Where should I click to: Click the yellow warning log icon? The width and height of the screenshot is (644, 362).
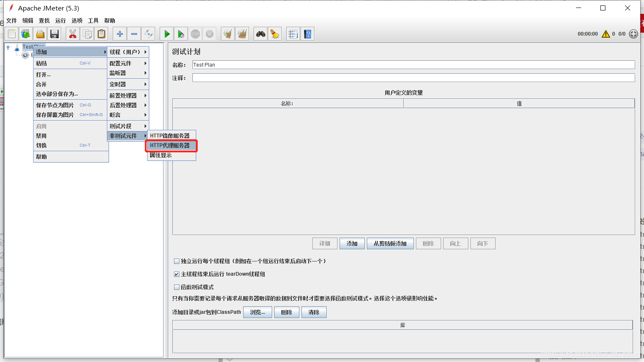[606, 34]
